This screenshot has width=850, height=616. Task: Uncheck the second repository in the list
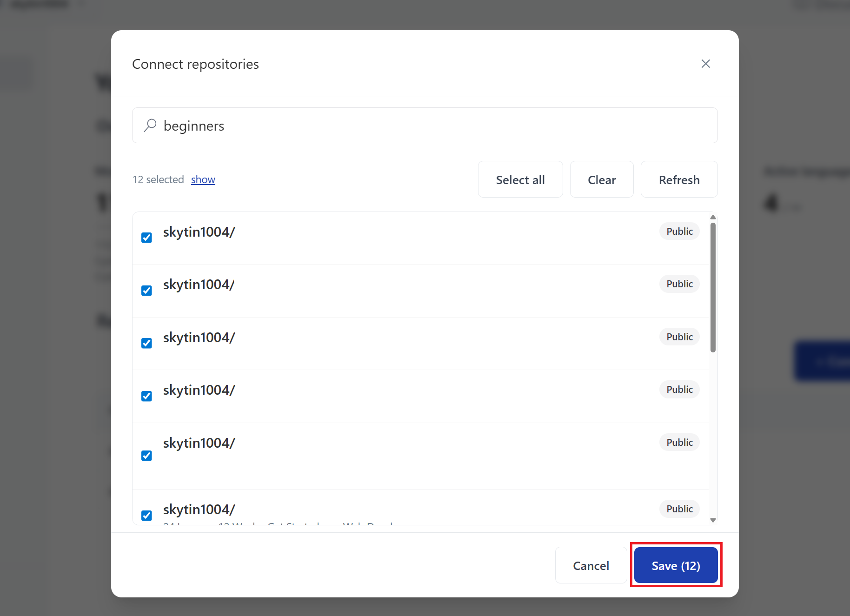click(146, 290)
